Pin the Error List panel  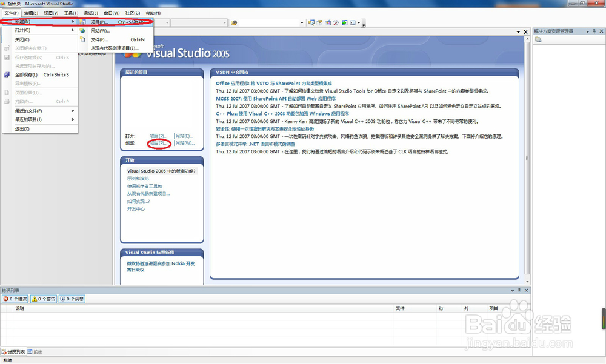pyautogui.click(x=519, y=290)
